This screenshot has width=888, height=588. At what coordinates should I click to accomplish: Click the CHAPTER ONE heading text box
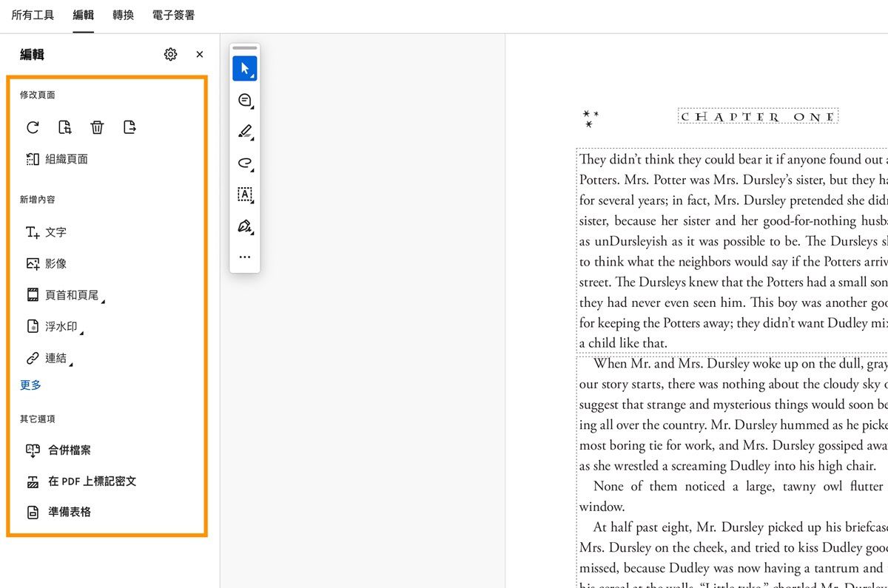(758, 117)
